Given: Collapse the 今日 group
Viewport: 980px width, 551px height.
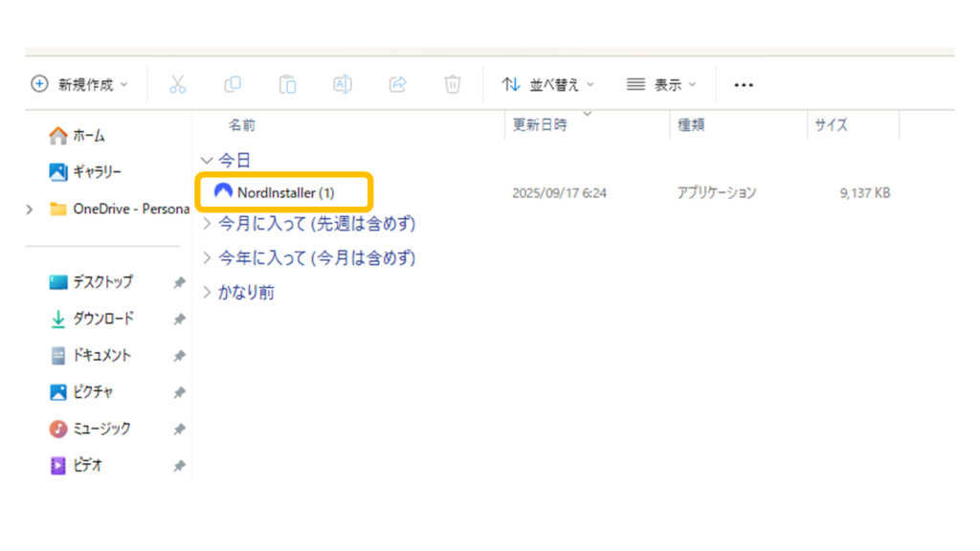Looking at the screenshot, I should point(207,160).
